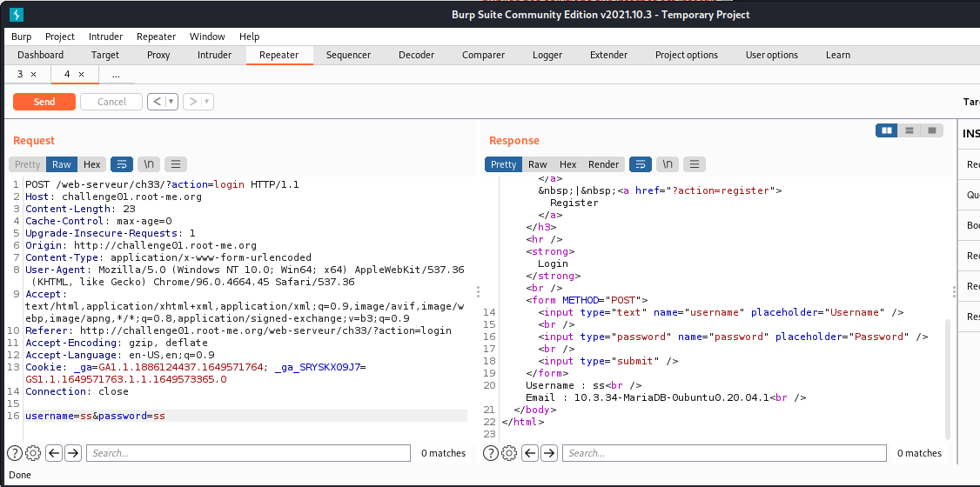Open the Help menu
Screen dimensions: 980x487
[x=250, y=37]
